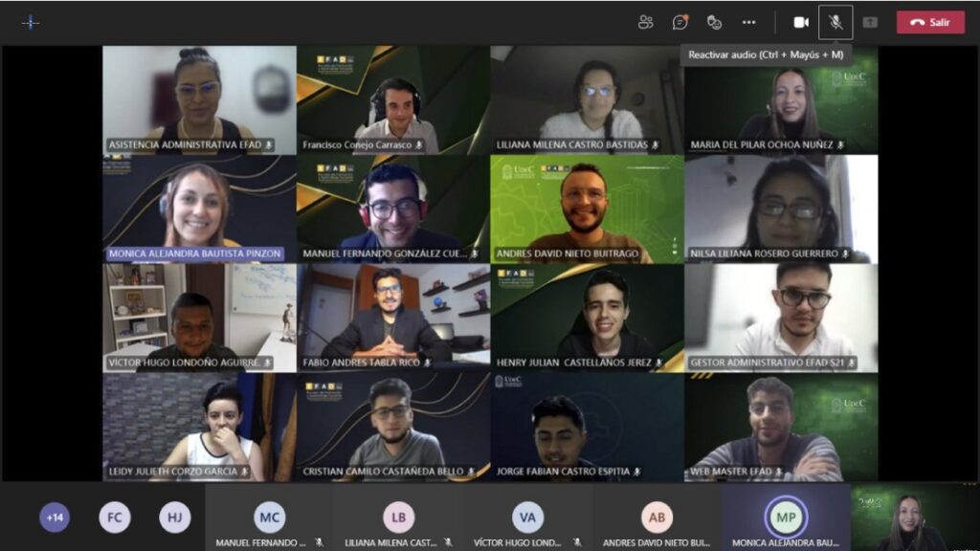
Task: Click mic icon beside Francisco Conejo Carrasco name
Action: [419, 145]
